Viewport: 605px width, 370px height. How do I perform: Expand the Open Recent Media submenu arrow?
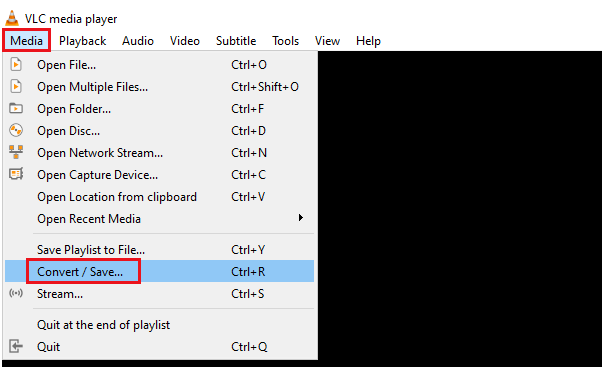[301, 218]
